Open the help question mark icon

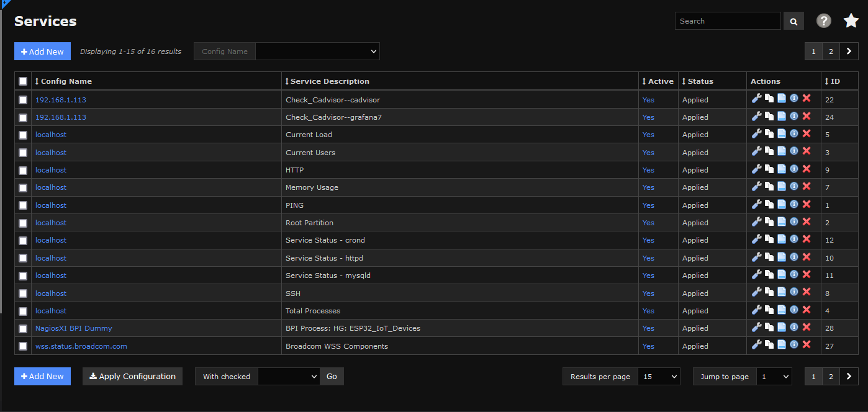tap(823, 20)
